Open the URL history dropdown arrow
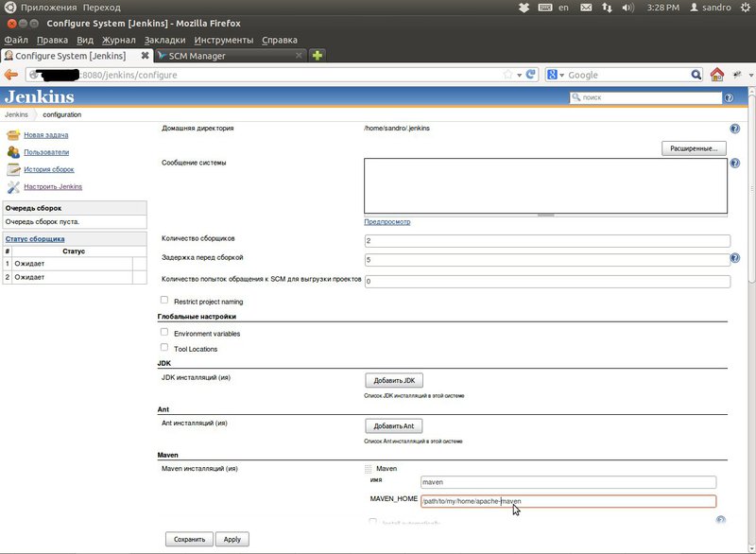 coord(519,76)
